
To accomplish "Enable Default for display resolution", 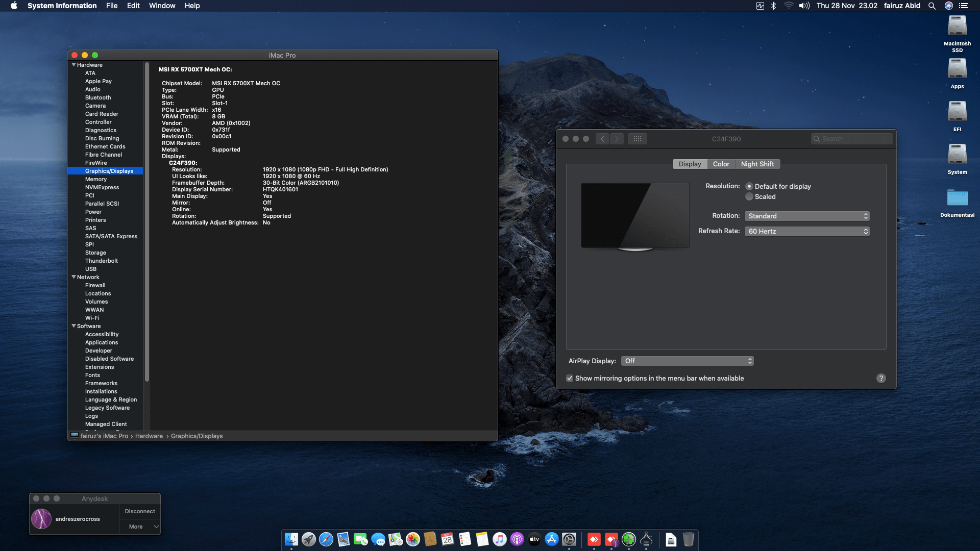I will (x=749, y=186).
